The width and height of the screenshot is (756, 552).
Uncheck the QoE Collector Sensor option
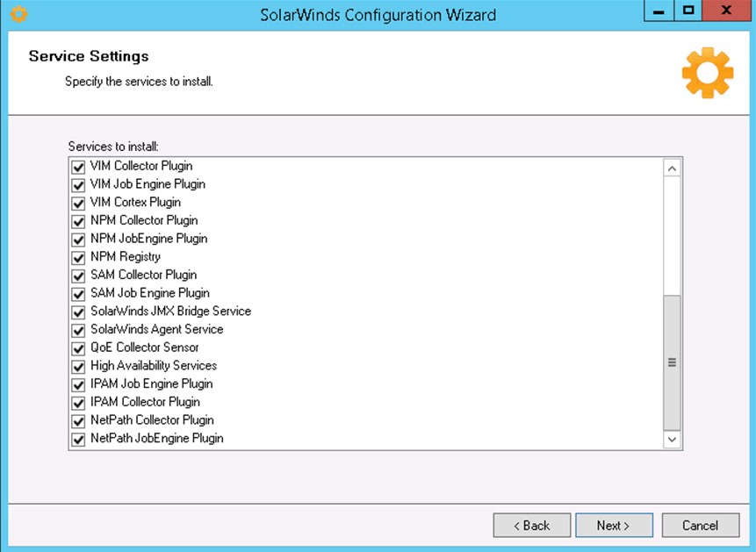point(79,348)
